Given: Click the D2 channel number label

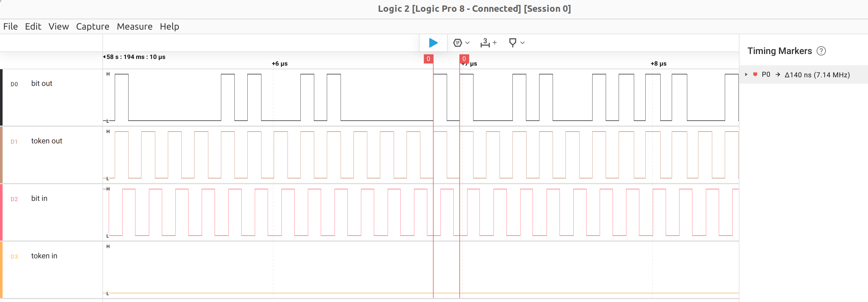Looking at the screenshot, I should click(x=14, y=199).
